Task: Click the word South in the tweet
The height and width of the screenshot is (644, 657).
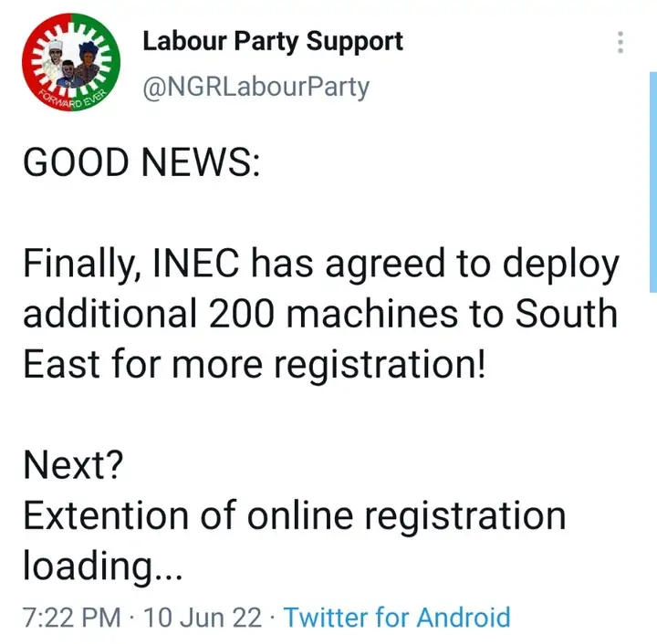Action: 567,315
